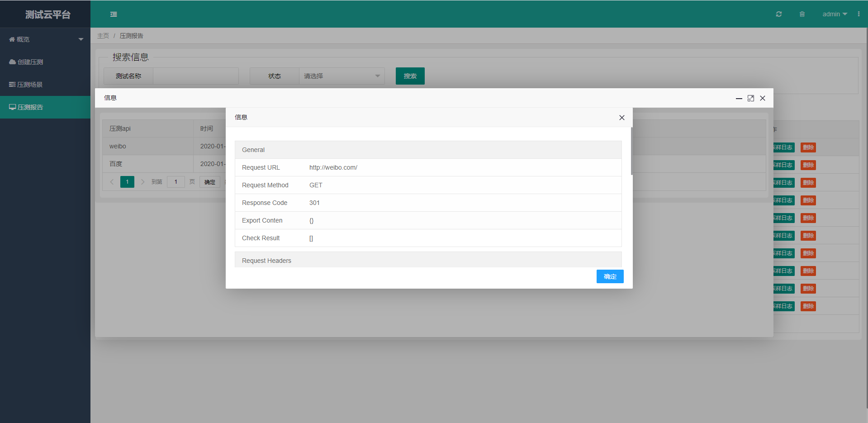The image size is (868, 423).
Task: Click the 压测报告 breadcrumb item
Action: coord(132,36)
